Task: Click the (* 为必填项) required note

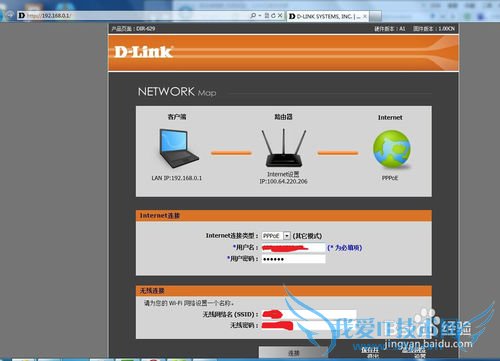Action: [345, 248]
